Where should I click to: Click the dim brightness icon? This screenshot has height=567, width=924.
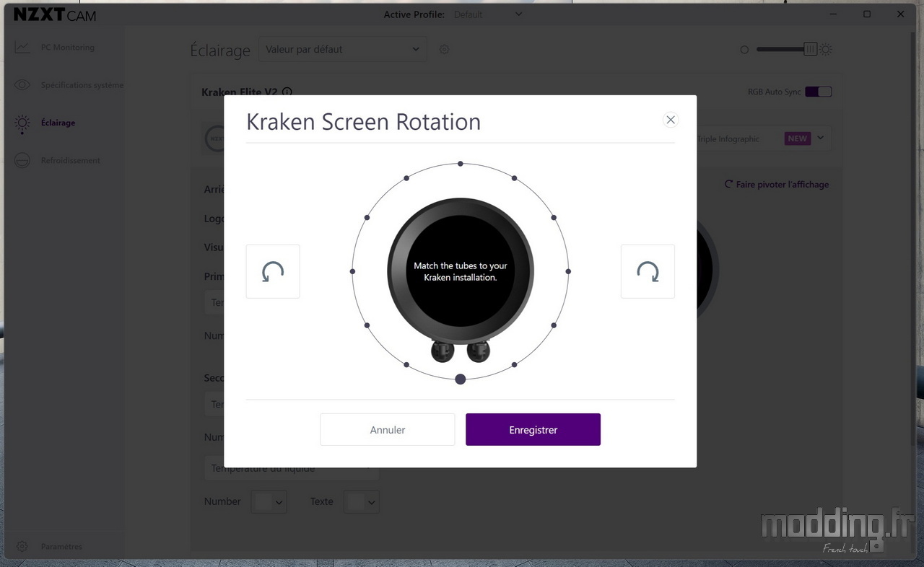coord(744,50)
